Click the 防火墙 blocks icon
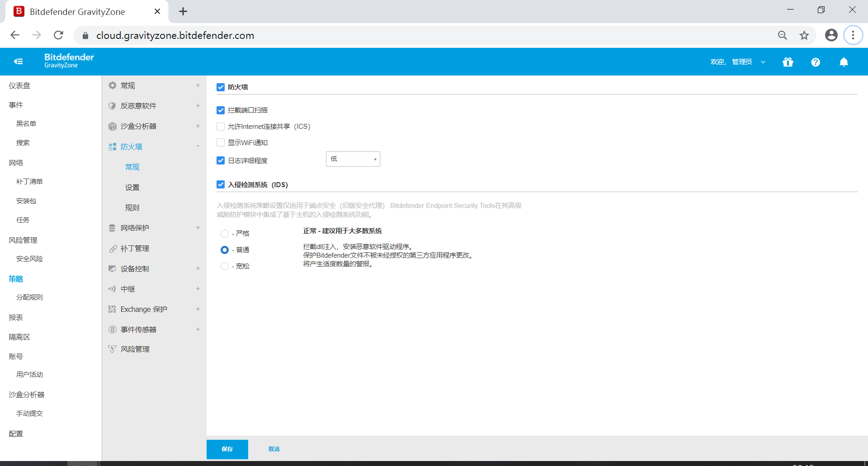This screenshot has width=868, height=466. coord(112,146)
